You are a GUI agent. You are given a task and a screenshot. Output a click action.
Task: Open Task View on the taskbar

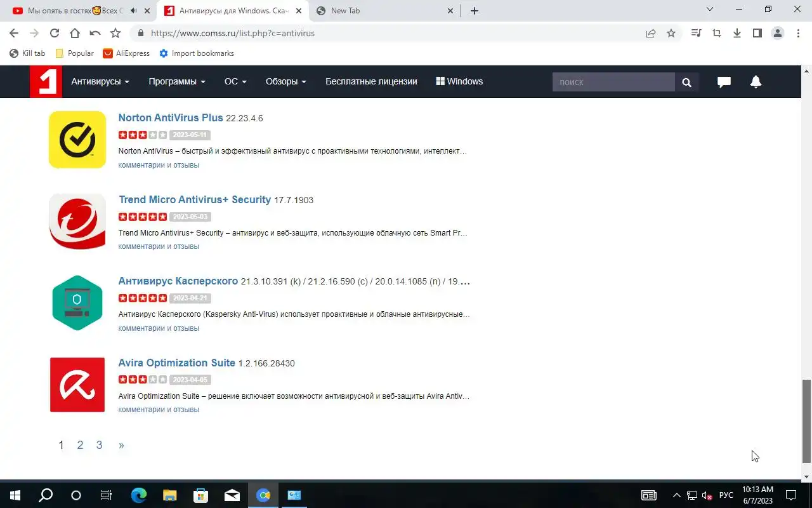[x=107, y=495]
